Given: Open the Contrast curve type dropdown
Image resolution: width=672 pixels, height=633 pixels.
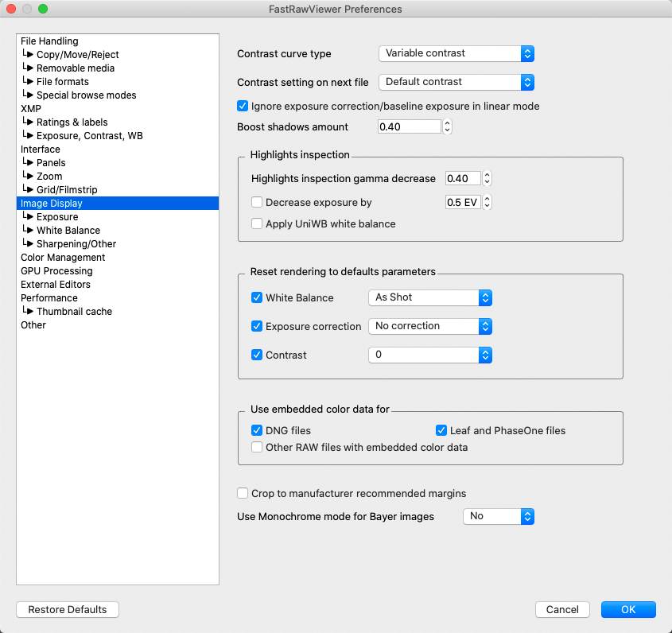Looking at the screenshot, I should point(456,53).
